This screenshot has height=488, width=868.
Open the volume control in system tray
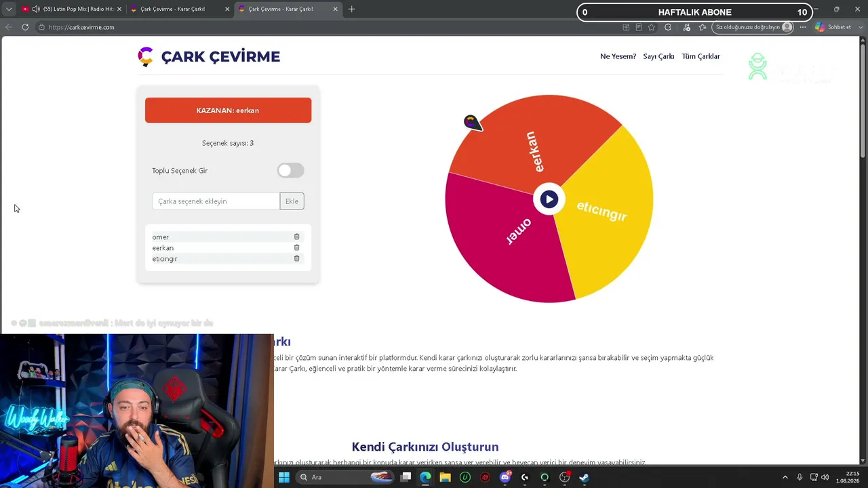[825, 477]
